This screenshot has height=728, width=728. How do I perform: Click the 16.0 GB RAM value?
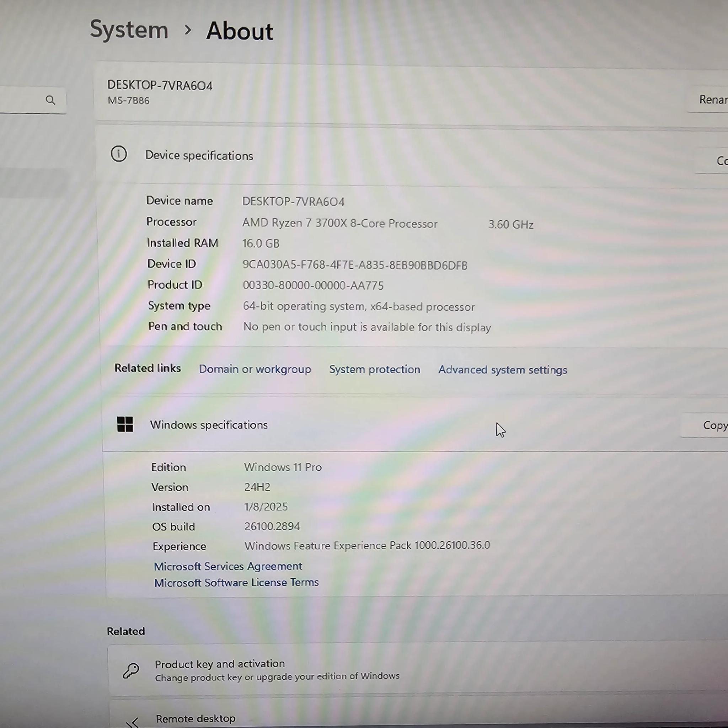[x=261, y=243]
